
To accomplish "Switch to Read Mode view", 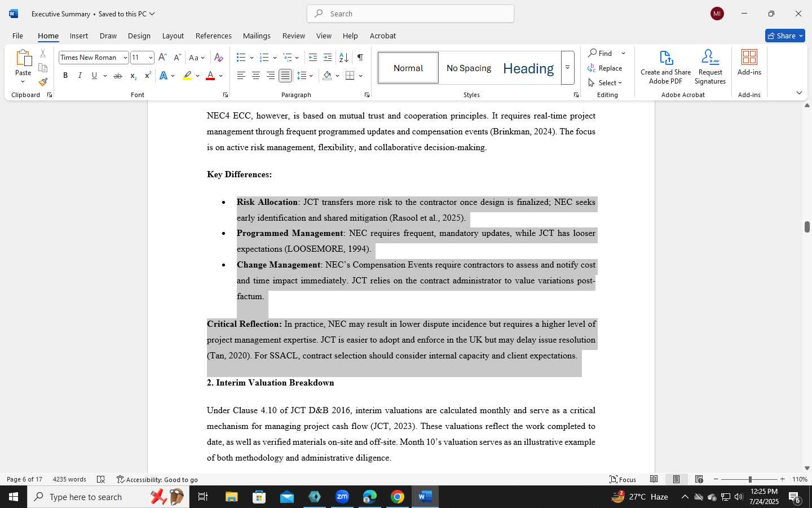I will (x=654, y=479).
